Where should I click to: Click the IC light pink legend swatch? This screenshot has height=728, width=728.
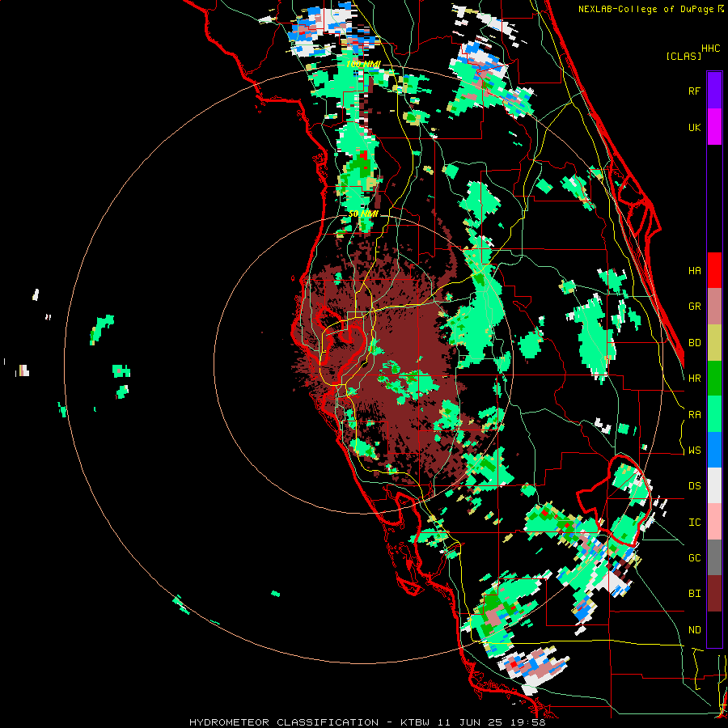[x=714, y=522]
